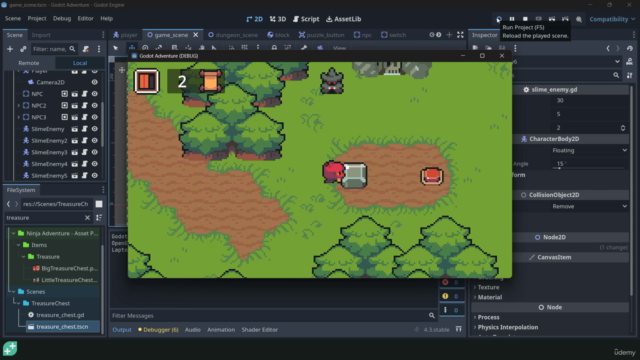
Task: Open the Scene menu
Action: coord(13,18)
